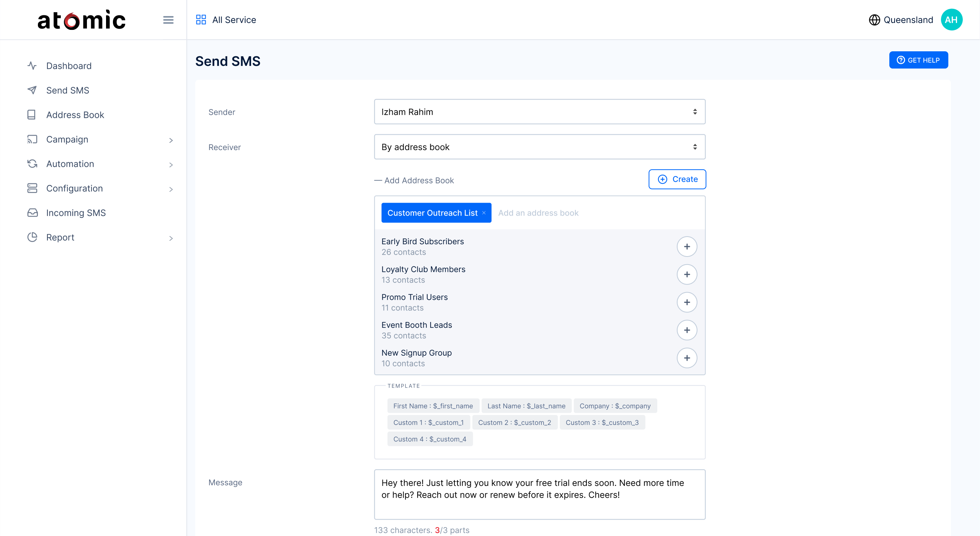
Task: Open the All Service grid icon
Action: (x=201, y=20)
